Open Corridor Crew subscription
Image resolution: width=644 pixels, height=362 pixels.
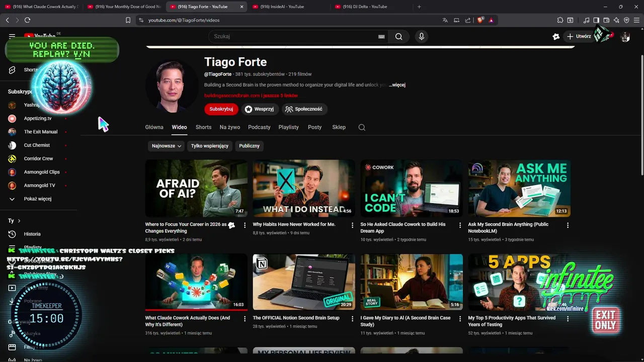[38, 158]
